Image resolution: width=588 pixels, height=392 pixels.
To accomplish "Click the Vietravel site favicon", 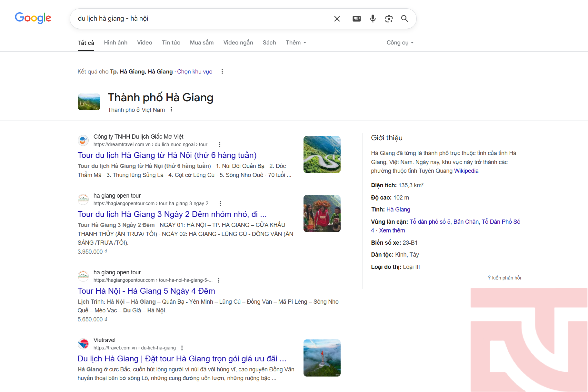I will coord(83,344).
